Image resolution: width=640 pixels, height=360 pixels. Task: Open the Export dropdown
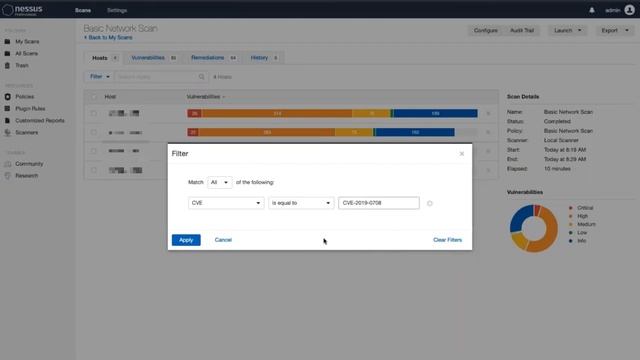(615, 30)
